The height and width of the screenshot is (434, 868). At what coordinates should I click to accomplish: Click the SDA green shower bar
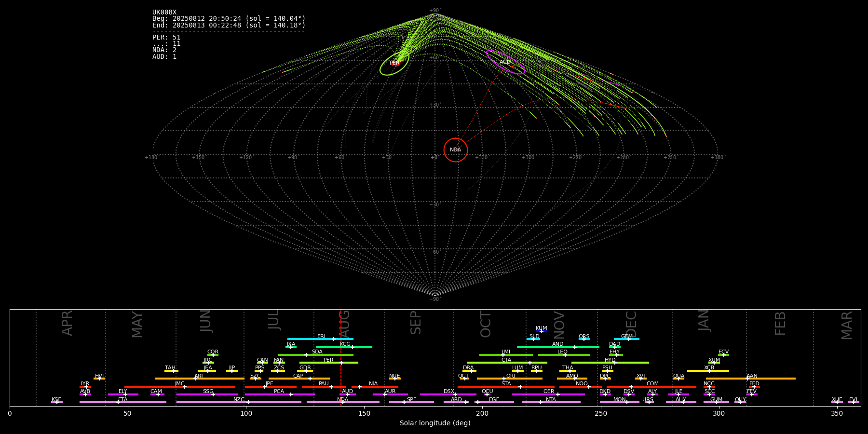pos(316,355)
